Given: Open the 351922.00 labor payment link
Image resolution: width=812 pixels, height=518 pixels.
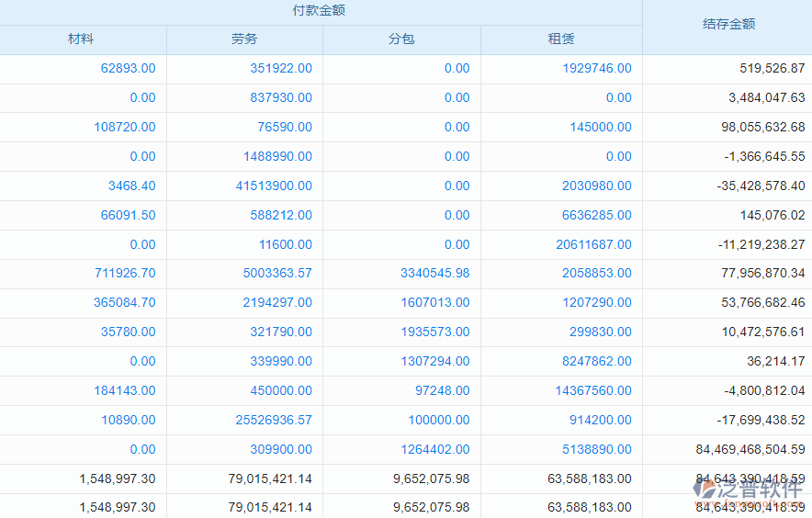Looking at the screenshot, I should coord(281,69).
